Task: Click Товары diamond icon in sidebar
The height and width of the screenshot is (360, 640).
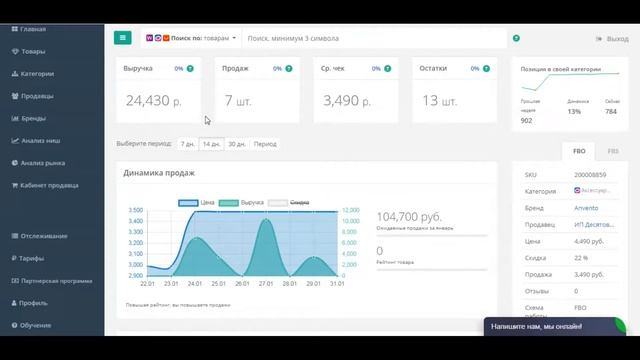Action: [x=15, y=51]
